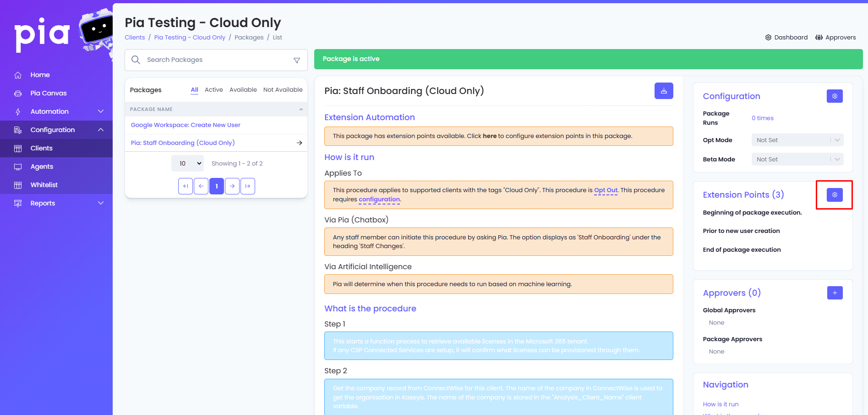Click the 'Extension Automation' heading
Image resolution: width=868 pixels, height=415 pixels.
pos(370,117)
